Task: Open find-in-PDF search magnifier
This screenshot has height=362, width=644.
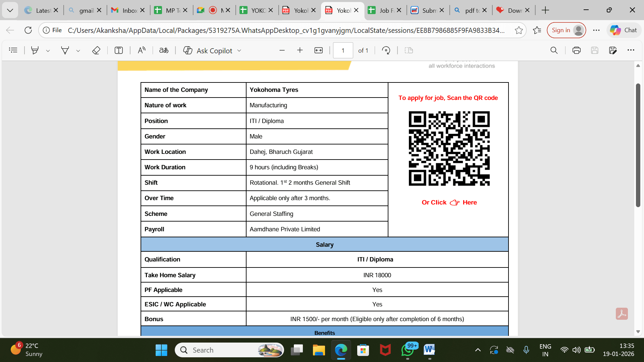Action: (554, 50)
